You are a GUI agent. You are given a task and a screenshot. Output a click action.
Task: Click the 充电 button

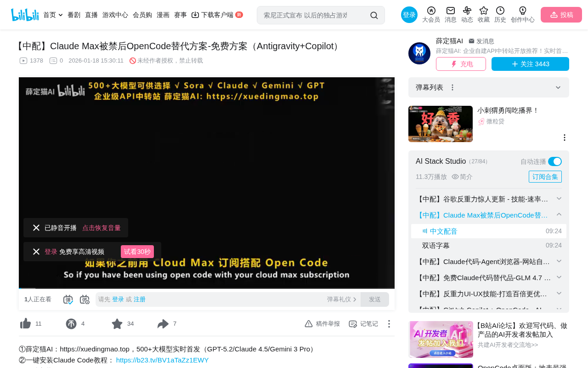pyautogui.click(x=461, y=64)
